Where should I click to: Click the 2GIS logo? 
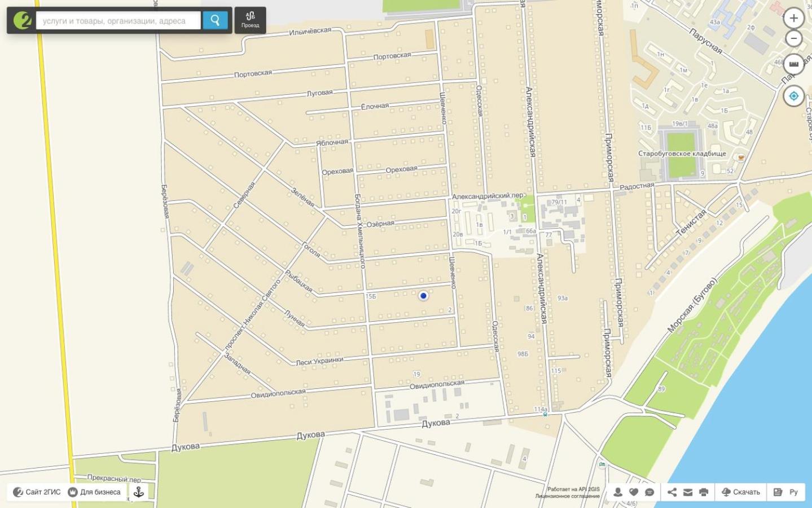(x=22, y=20)
